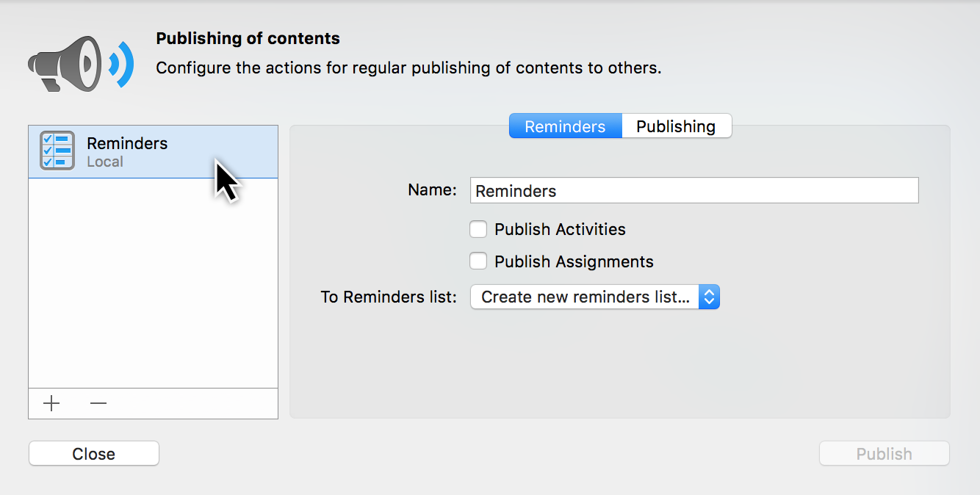Click the Reminders checklist icon in sidebar

tap(57, 151)
